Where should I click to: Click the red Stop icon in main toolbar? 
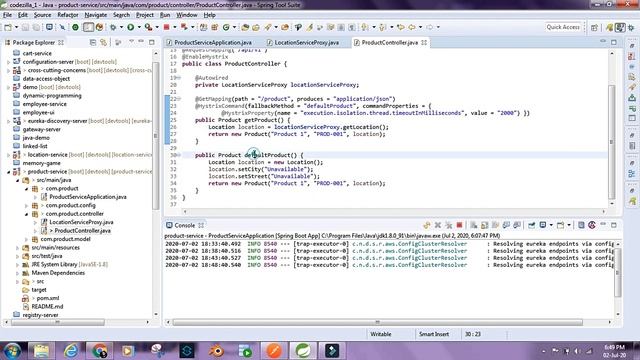pos(167,27)
